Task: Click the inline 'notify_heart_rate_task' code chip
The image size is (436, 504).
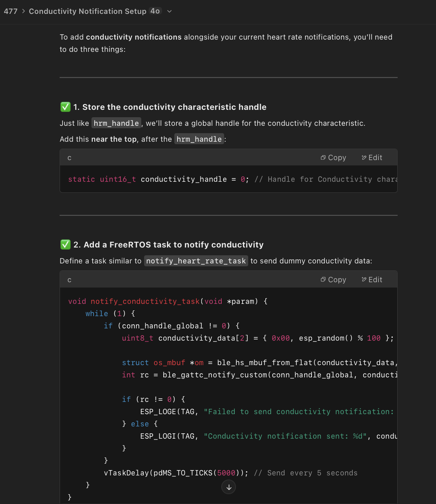Action: coord(196,261)
